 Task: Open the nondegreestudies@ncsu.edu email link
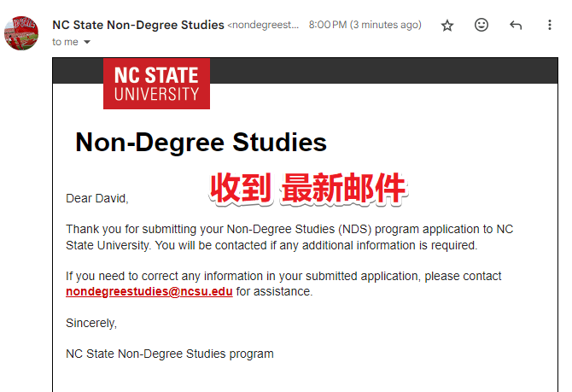pos(149,291)
